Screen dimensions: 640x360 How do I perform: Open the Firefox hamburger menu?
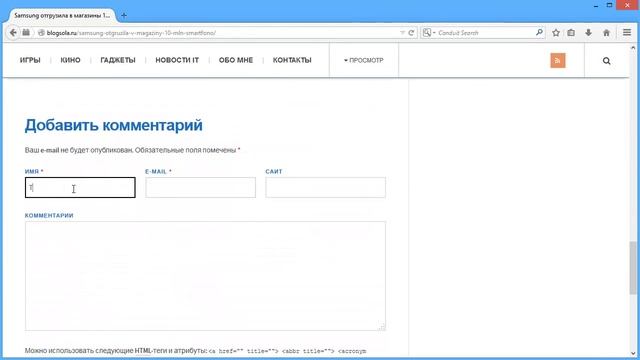pyautogui.click(x=627, y=33)
